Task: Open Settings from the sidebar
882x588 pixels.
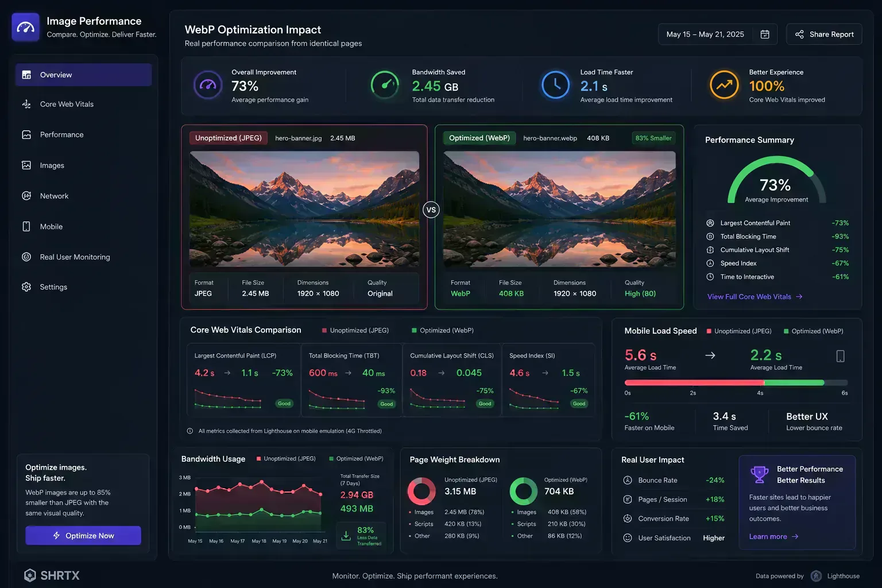Action: pos(83,287)
